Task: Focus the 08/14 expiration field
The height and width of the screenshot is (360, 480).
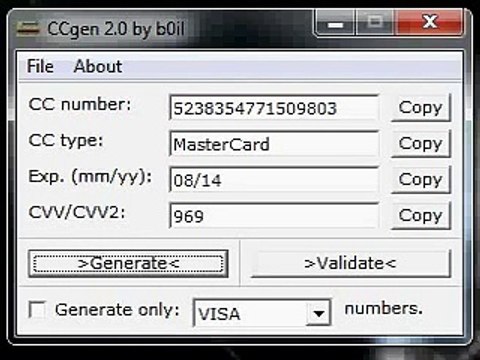Action: click(274, 180)
